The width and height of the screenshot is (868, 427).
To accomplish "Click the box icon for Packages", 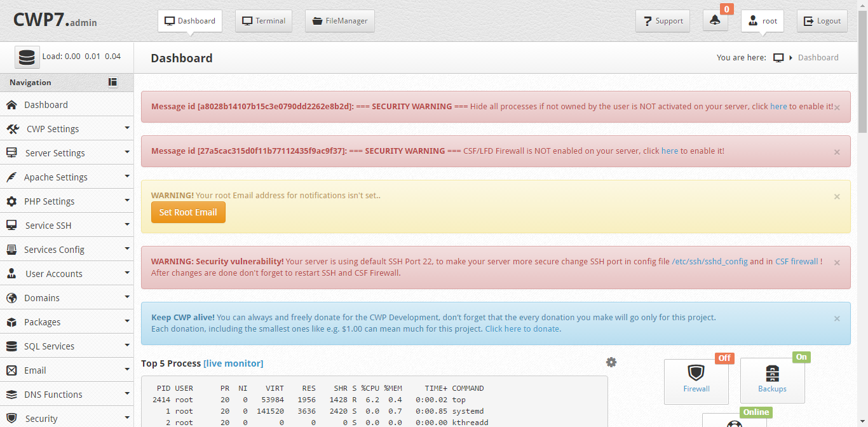I will pyautogui.click(x=11, y=322).
